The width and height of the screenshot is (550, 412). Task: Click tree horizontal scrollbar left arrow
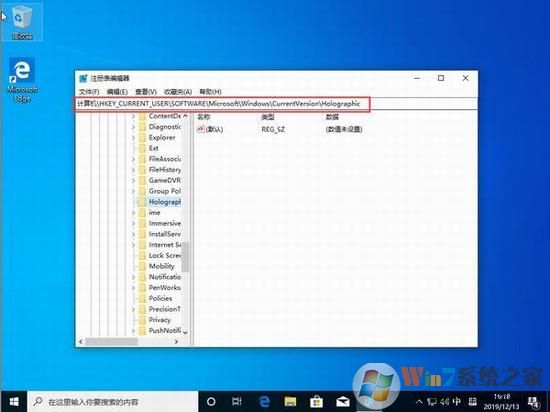[x=81, y=342]
